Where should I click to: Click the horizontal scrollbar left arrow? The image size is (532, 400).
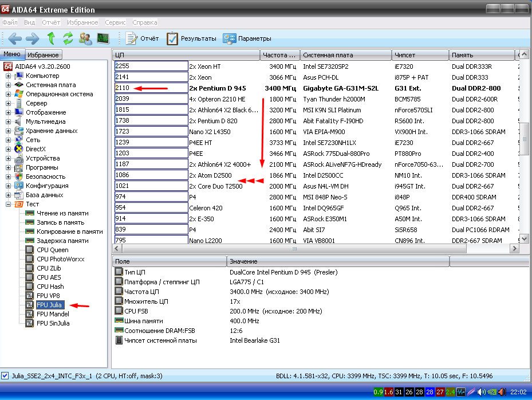tap(117, 249)
